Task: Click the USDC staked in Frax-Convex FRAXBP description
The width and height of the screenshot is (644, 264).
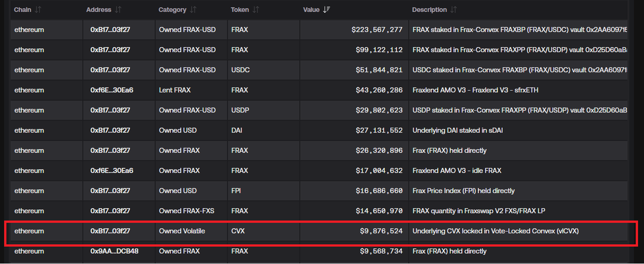Action: 519,70
